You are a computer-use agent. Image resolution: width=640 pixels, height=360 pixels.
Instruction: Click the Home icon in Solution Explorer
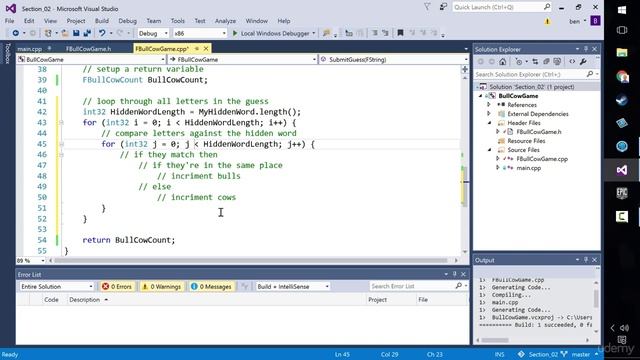pos(502,62)
